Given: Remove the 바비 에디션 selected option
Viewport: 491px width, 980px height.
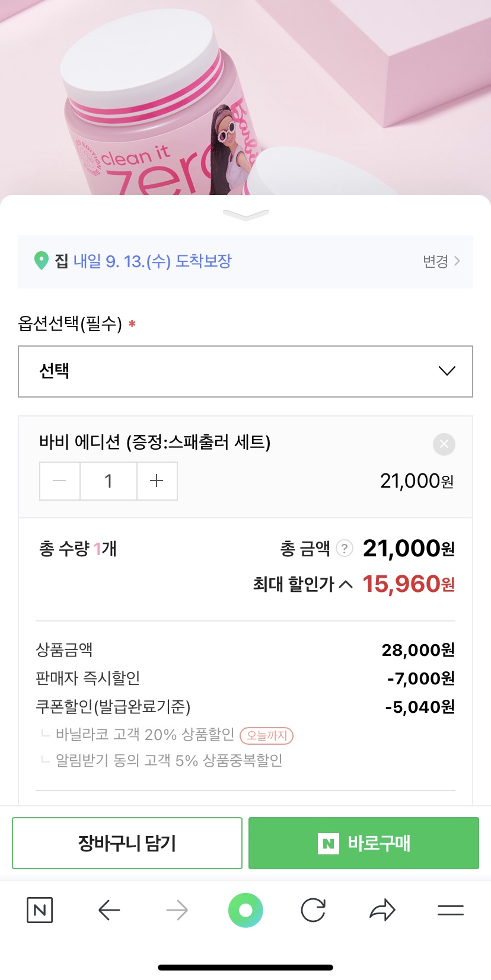Looking at the screenshot, I should [x=444, y=444].
